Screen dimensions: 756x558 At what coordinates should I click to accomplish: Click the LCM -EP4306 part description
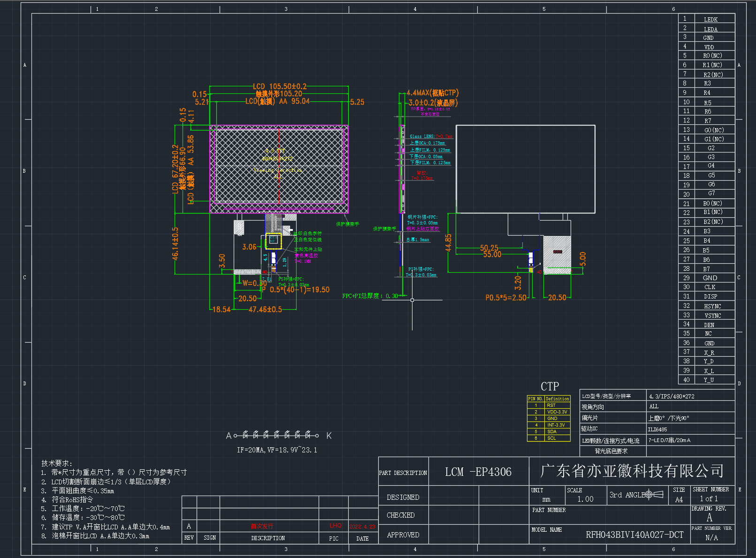(478, 472)
